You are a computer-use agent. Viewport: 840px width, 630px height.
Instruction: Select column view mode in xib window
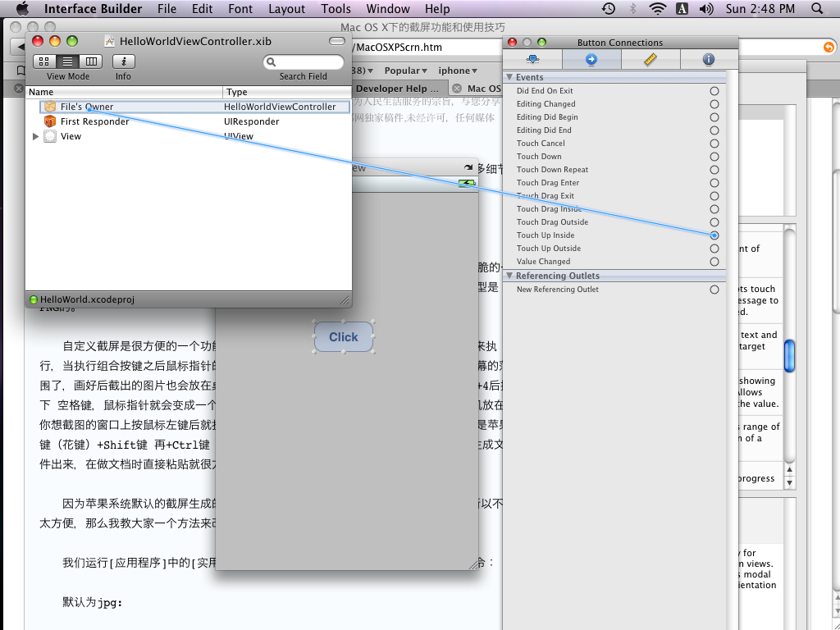tap(91, 62)
